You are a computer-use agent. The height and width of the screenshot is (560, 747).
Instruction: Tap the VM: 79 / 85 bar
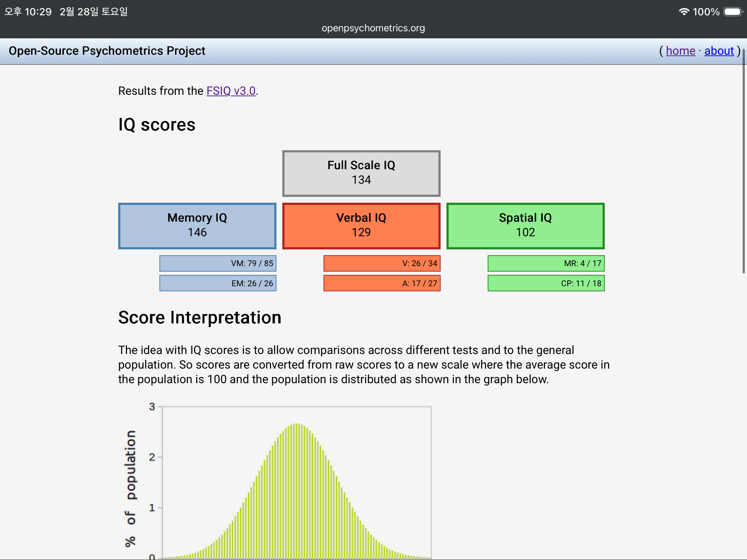tap(218, 263)
